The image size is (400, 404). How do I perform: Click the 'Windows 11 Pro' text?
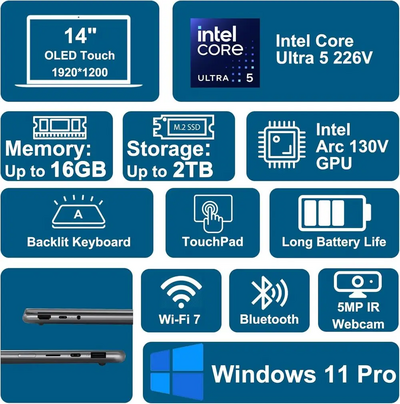304,373
